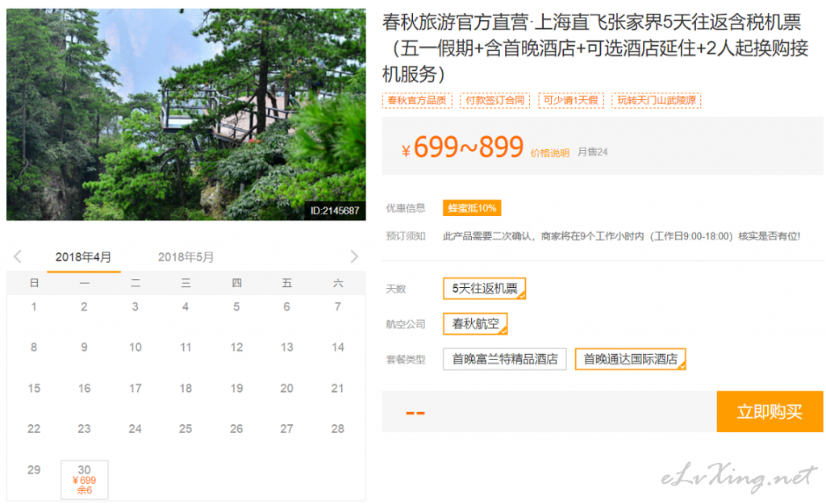This screenshot has width=826, height=504.
Task: Go to the next calendar month arrow
Action: pyautogui.click(x=354, y=256)
